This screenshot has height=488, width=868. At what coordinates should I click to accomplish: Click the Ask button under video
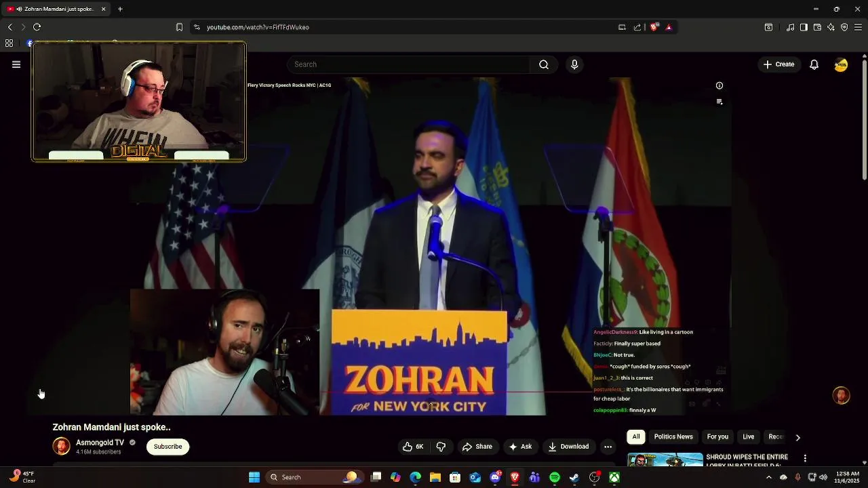[520, 447]
